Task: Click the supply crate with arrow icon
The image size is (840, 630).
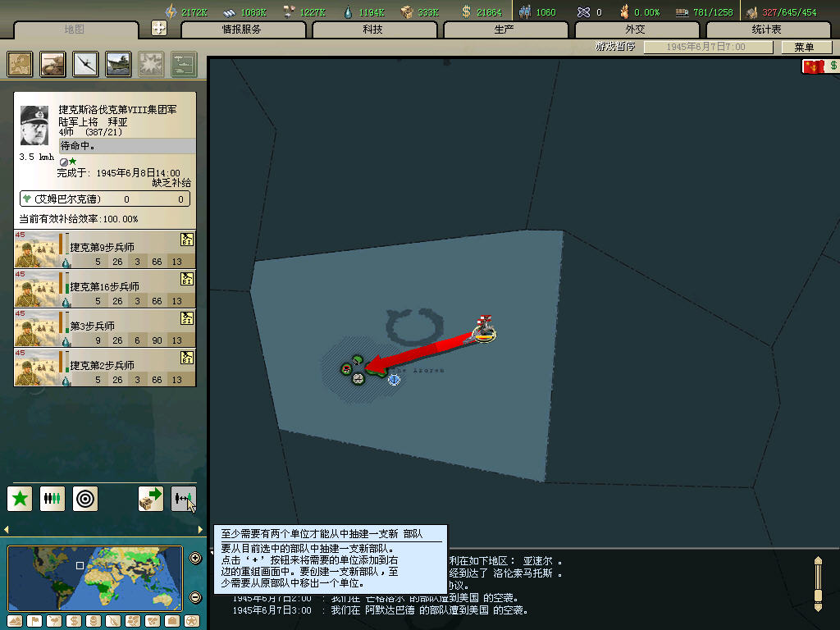Action: [151, 499]
